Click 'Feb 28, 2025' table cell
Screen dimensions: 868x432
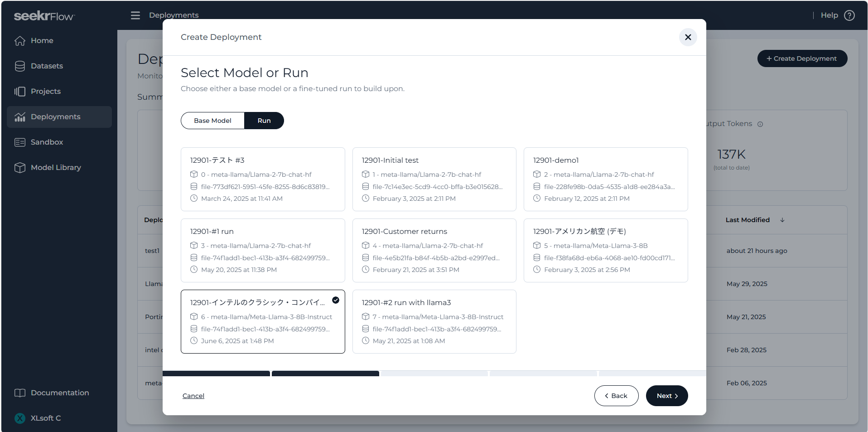[x=746, y=350]
